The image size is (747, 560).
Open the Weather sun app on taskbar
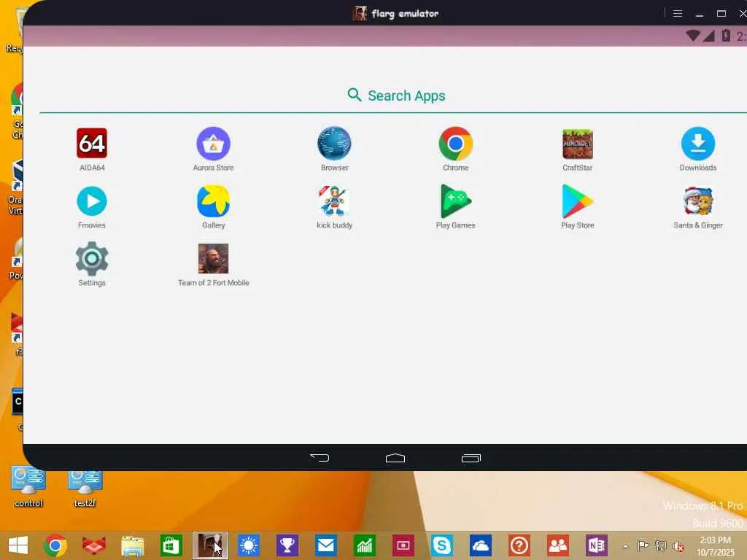pyautogui.click(x=249, y=545)
